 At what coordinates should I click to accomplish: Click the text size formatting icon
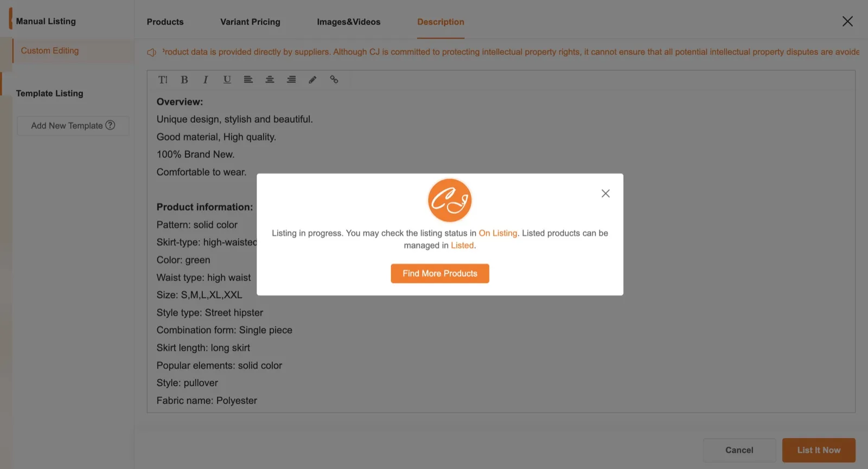pyautogui.click(x=163, y=80)
